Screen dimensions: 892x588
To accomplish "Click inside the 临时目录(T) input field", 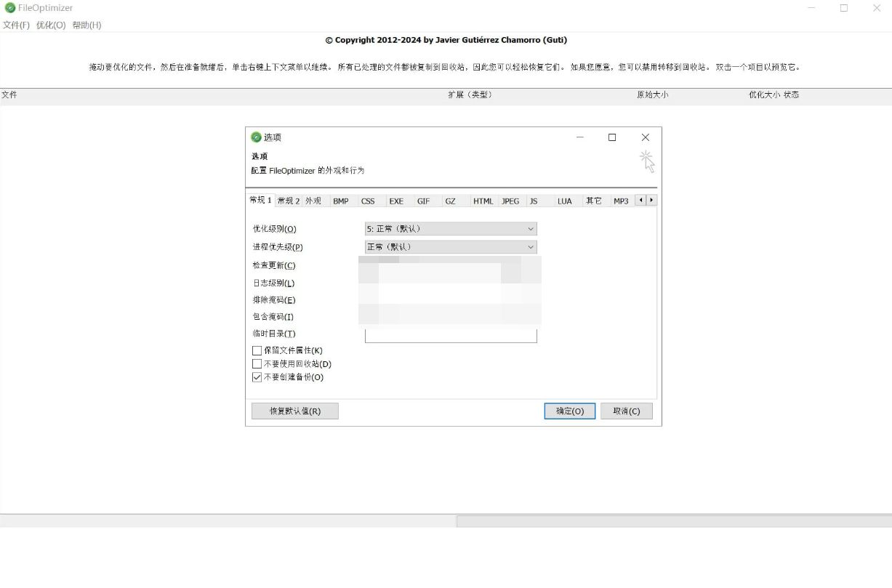I will [x=450, y=334].
